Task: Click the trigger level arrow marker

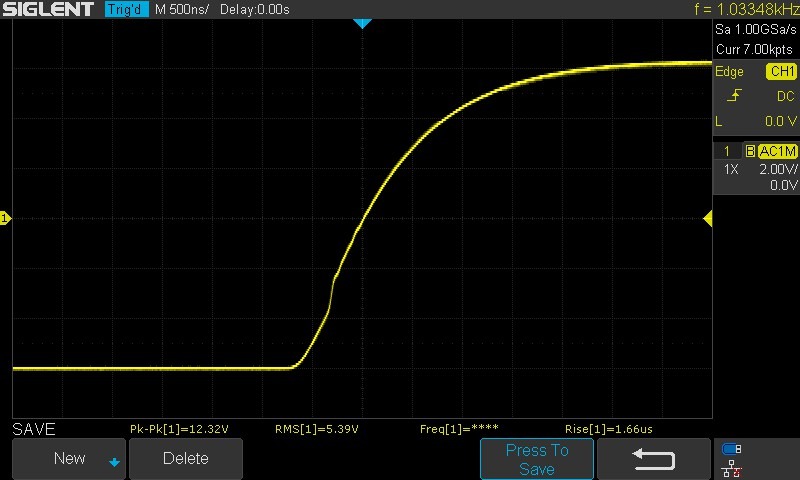Action: [x=708, y=219]
